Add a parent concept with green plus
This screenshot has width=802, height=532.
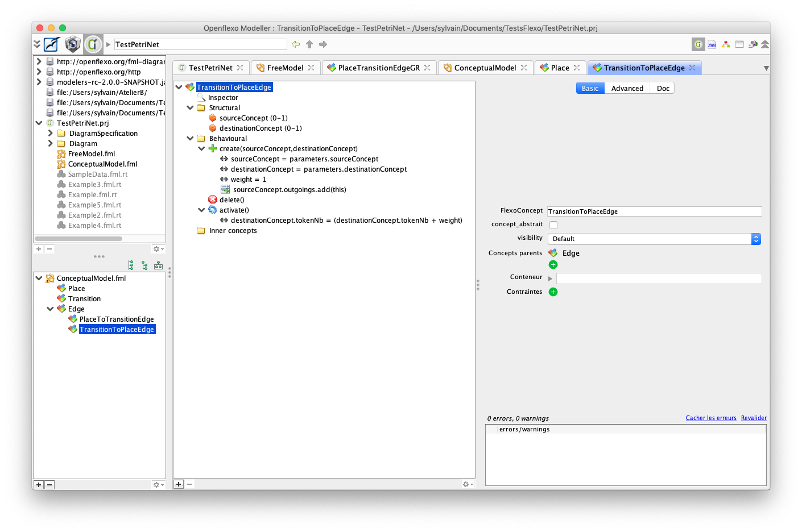553,265
